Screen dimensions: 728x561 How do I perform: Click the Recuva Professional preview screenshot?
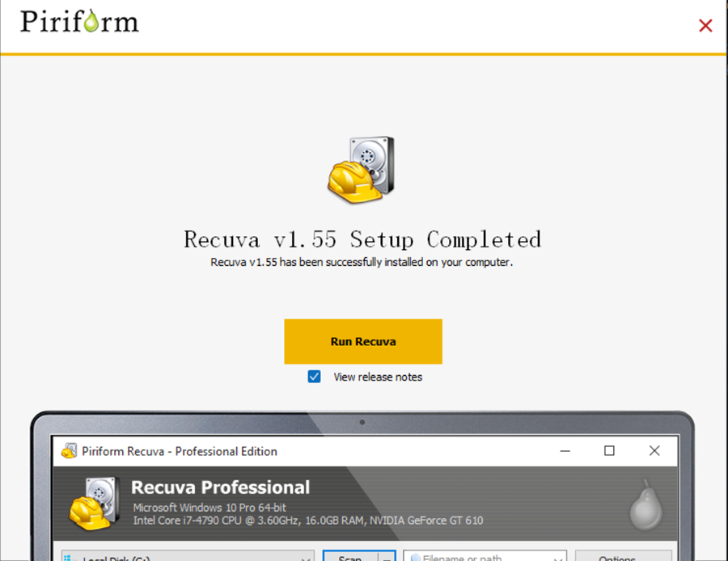point(362,486)
